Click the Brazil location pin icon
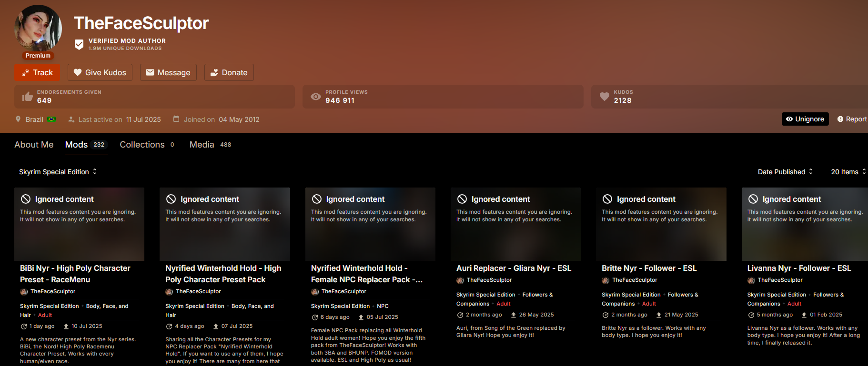868x366 pixels. [x=18, y=119]
